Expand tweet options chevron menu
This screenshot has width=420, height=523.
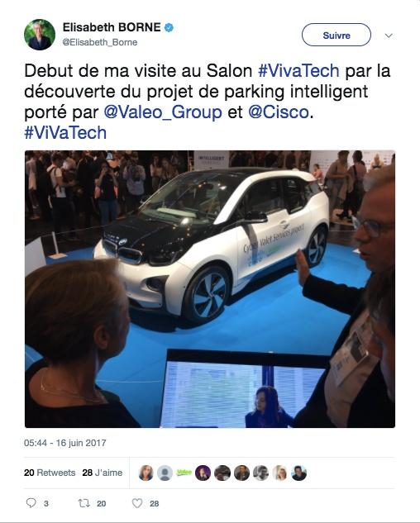coord(389,36)
